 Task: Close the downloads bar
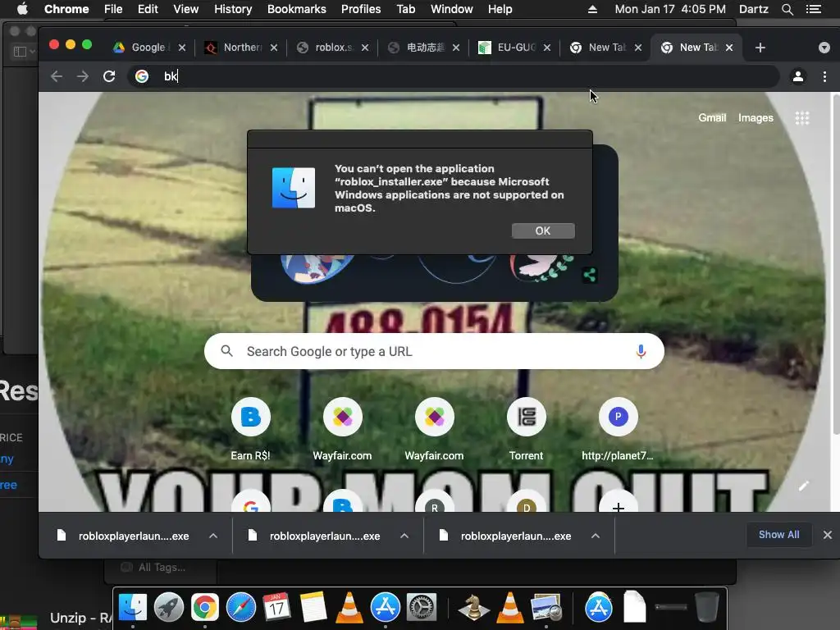click(827, 535)
